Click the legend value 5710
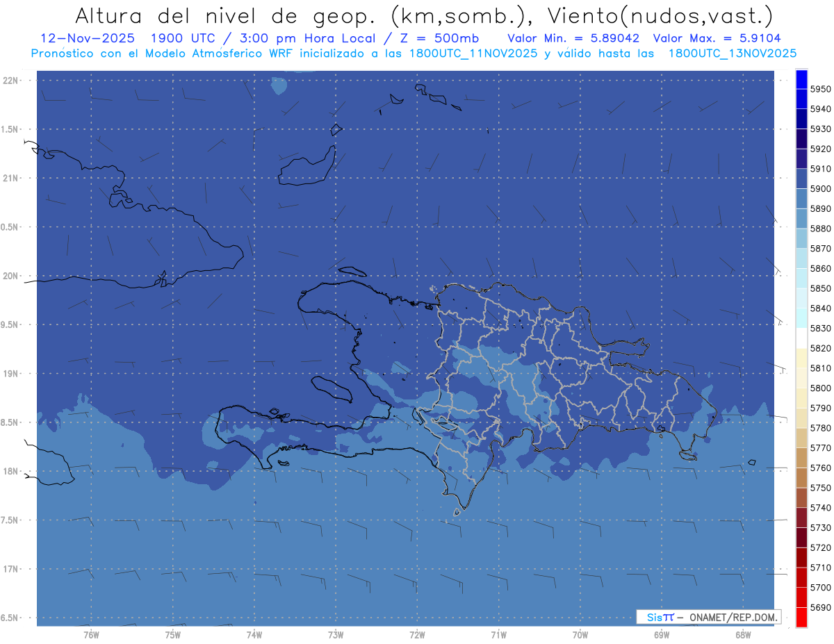 [820, 568]
